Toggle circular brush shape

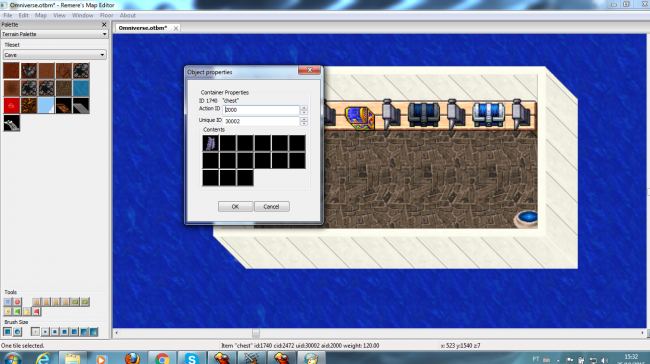click(17, 332)
